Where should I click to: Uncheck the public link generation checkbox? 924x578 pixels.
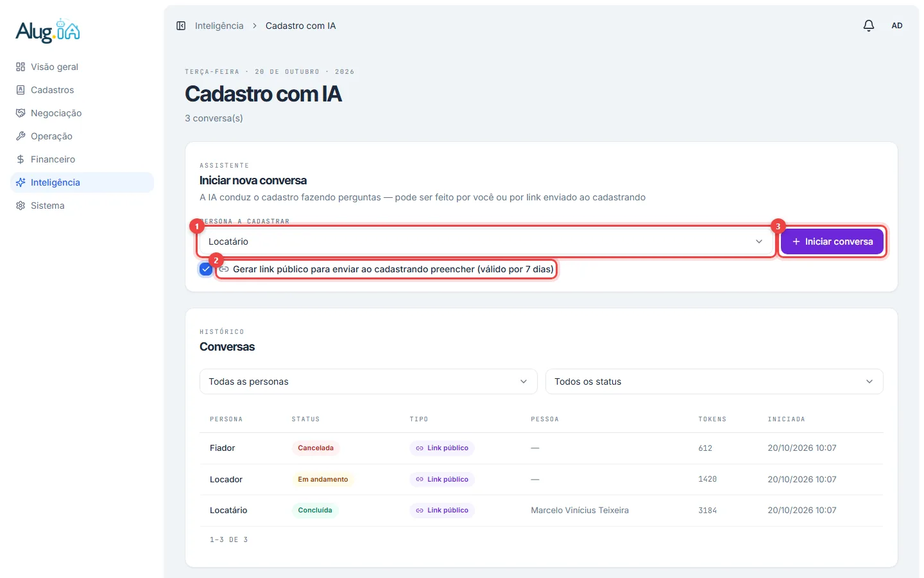click(206, 269)
